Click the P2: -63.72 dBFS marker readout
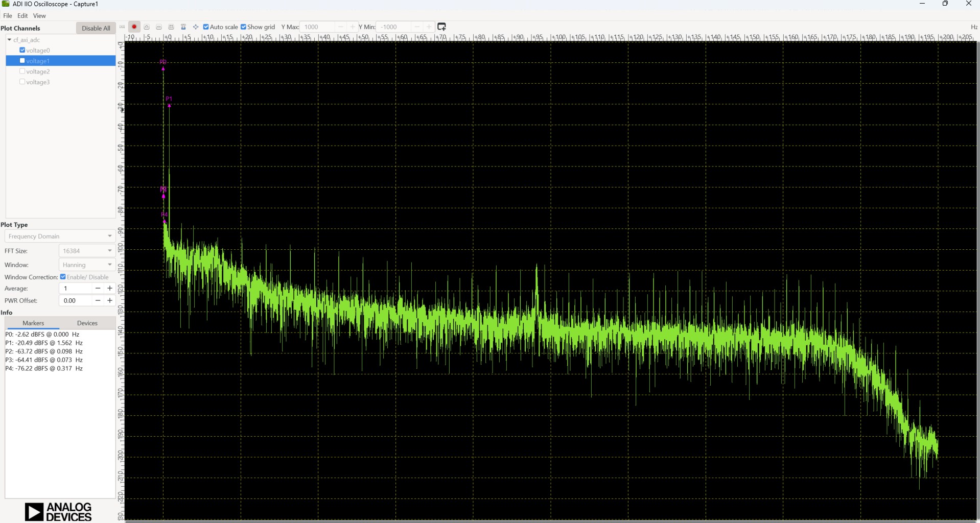 pos(43,351)
